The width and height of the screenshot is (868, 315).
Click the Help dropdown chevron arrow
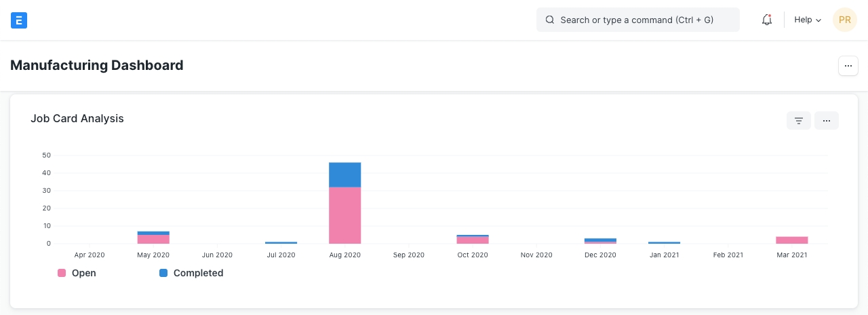[818, 21]
